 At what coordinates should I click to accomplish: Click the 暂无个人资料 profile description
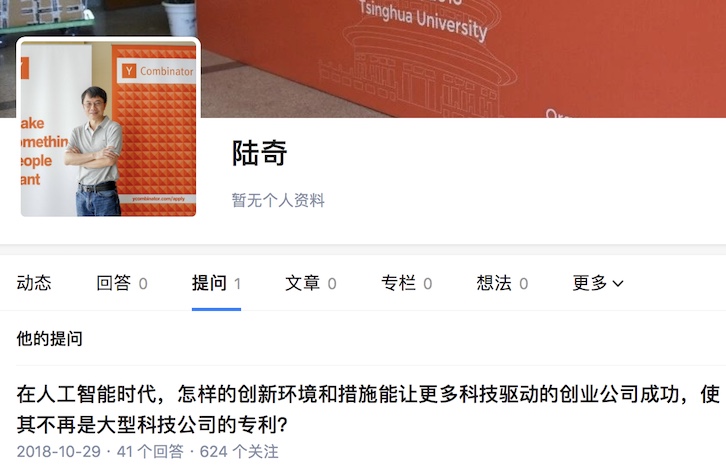pos(278,200)
